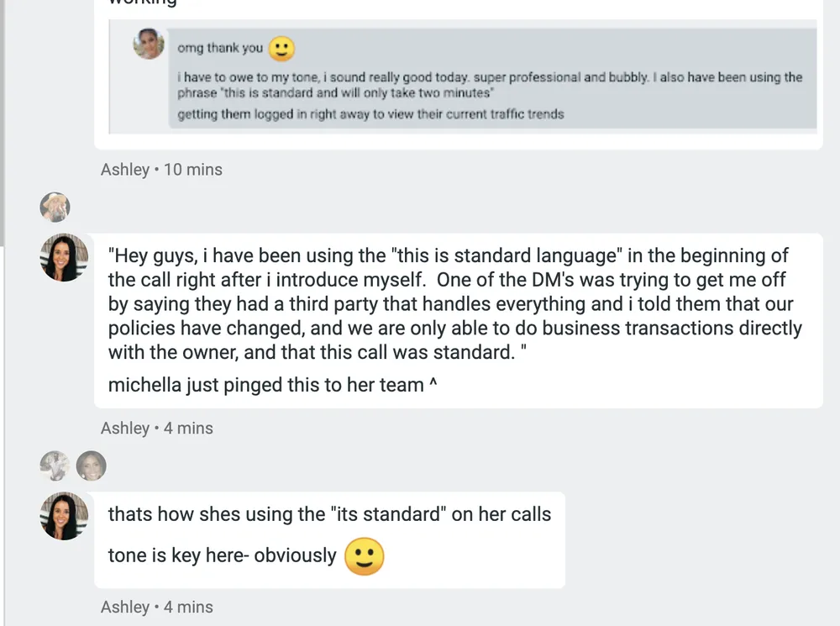Click the smiley emoji after "obviously"

point(365,556)
